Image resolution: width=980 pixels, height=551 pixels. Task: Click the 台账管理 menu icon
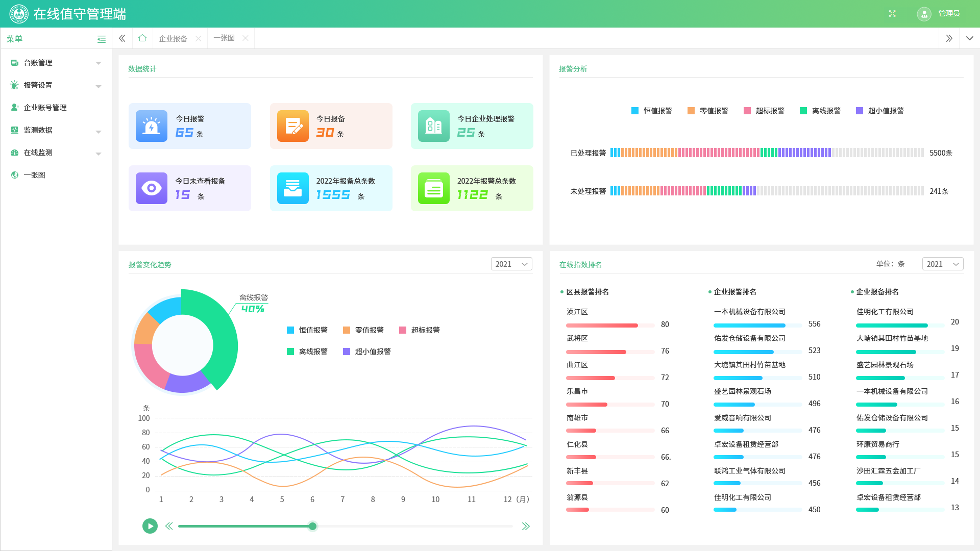click(x=15, y=63)
